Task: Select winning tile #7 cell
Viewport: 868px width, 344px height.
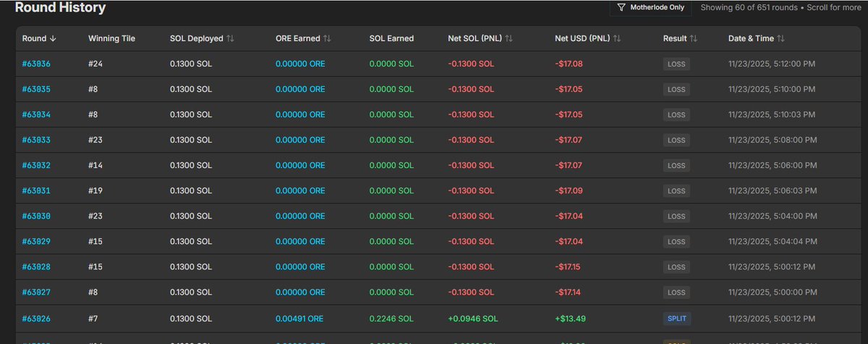Action: pyautogui.click(x=94, y=318)
